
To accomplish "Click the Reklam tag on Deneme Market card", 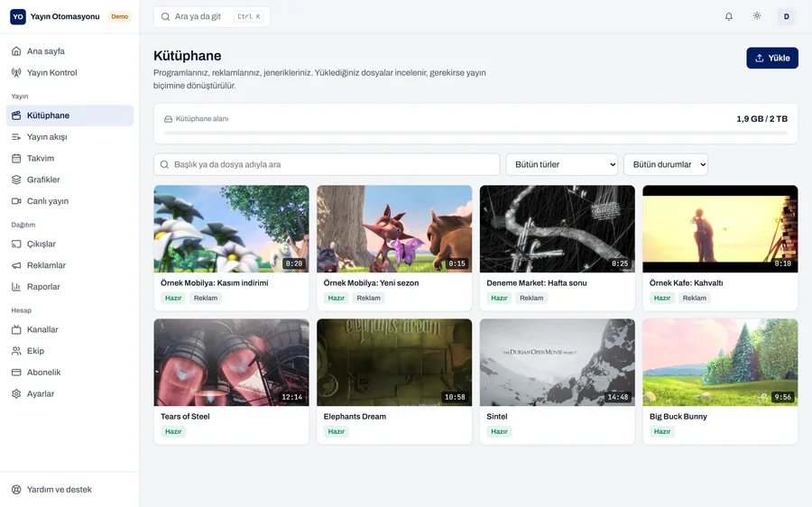I will (531, 298).
